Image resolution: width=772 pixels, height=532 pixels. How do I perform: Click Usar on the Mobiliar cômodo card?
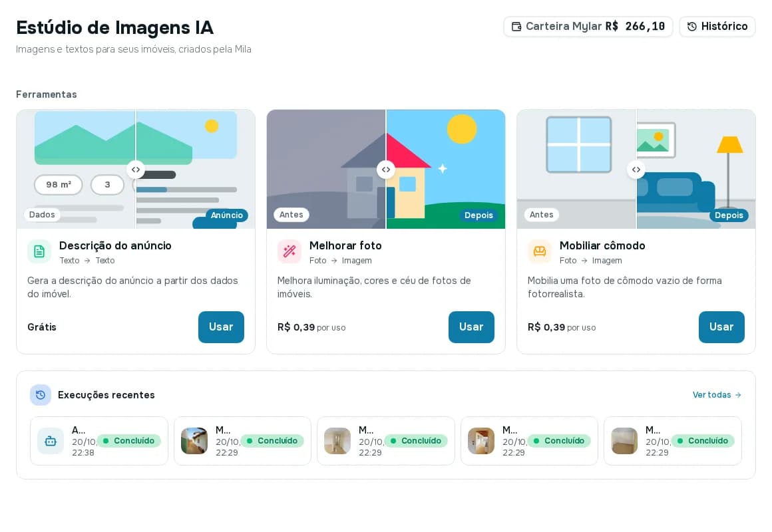[x=721, y=327]
